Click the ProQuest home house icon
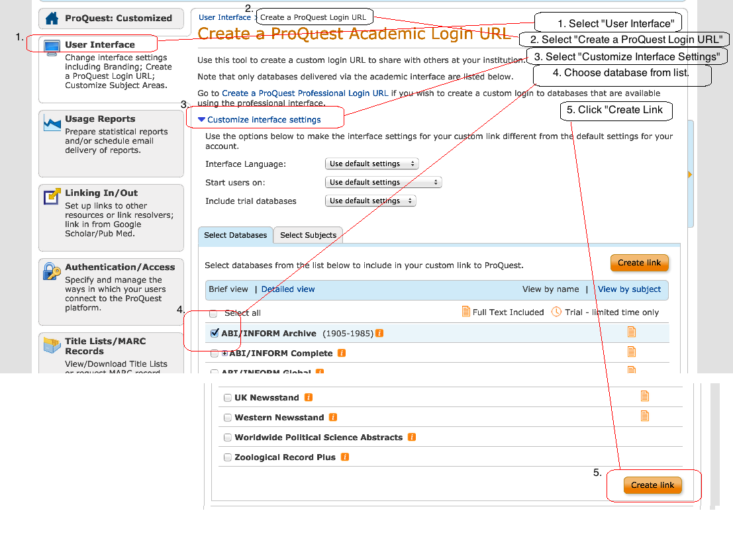The width and height of the screenshot is (733, 560). coord(52,19)
